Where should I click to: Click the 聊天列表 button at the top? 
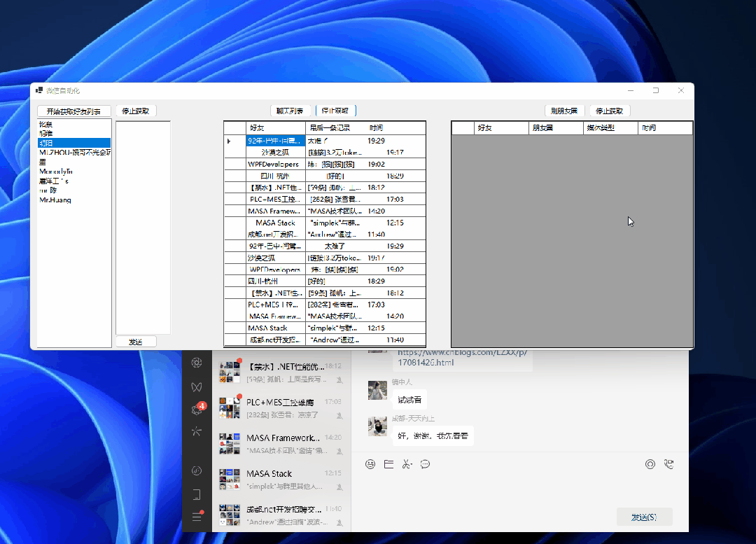tap(290, 110)
